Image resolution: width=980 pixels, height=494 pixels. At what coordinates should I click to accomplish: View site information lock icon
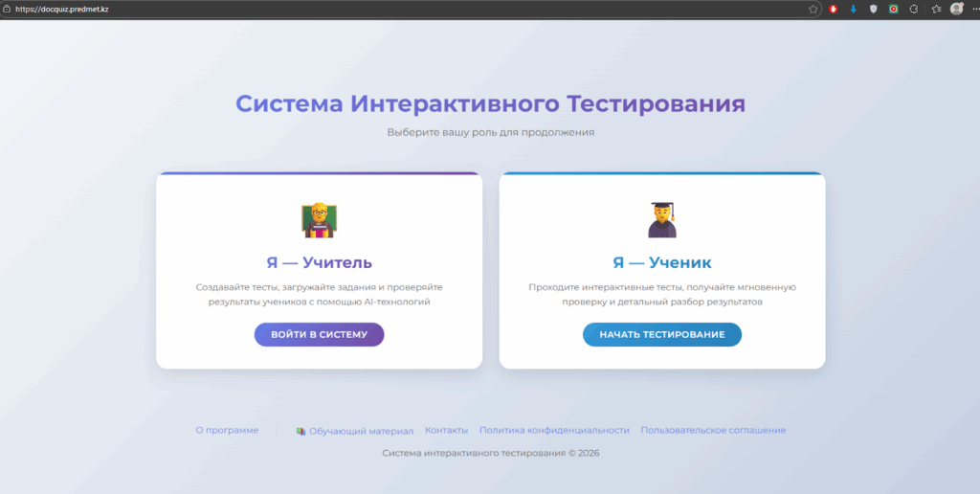[7, 9]
